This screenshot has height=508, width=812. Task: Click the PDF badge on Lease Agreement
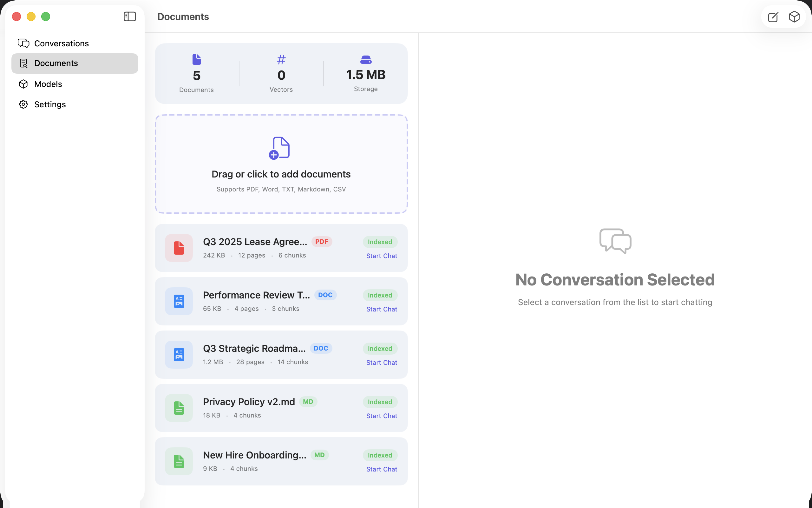321,242
